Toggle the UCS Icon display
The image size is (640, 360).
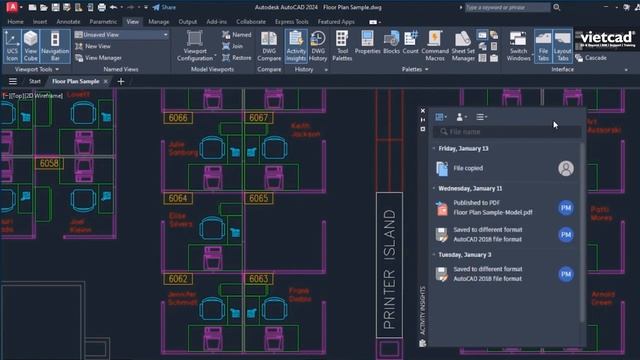(12, 46)
